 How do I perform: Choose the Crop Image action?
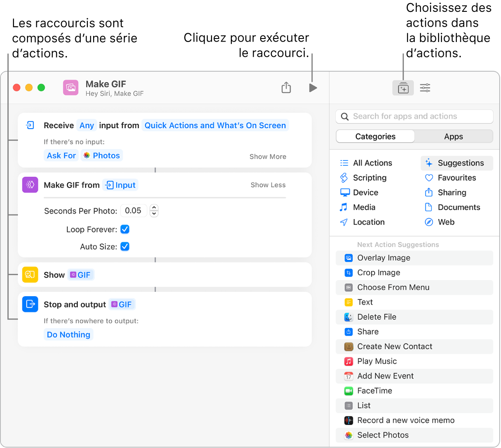[x=379, y=273]
